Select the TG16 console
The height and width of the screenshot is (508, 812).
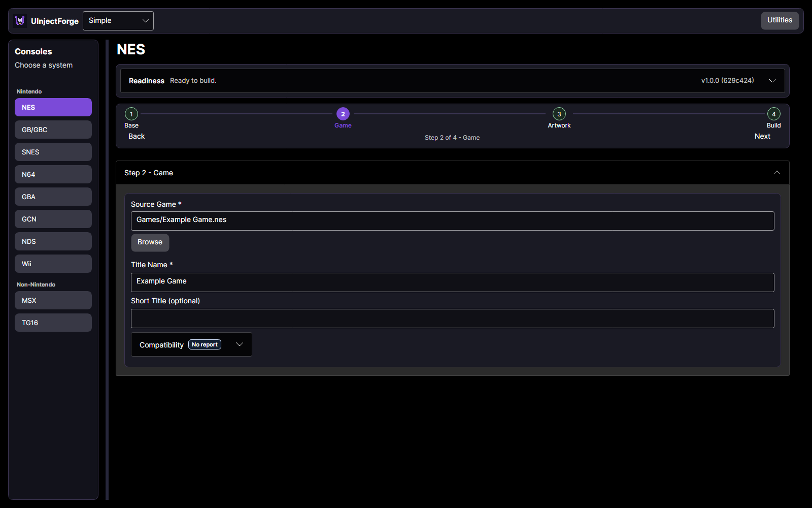(53, 323)
